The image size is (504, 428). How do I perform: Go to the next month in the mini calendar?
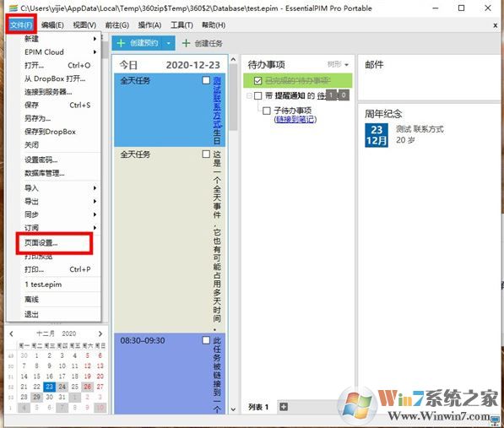click(x=100, y=333)
